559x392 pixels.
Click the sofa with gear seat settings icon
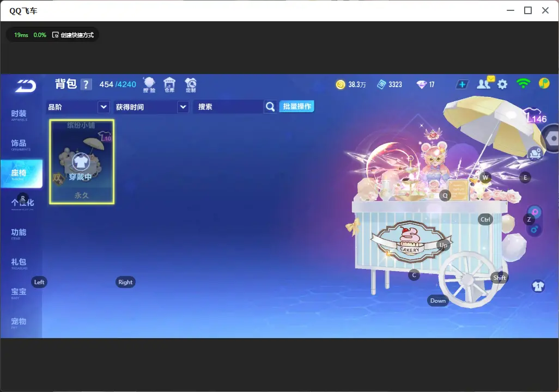pyautogui.click(x=535, y=153)
